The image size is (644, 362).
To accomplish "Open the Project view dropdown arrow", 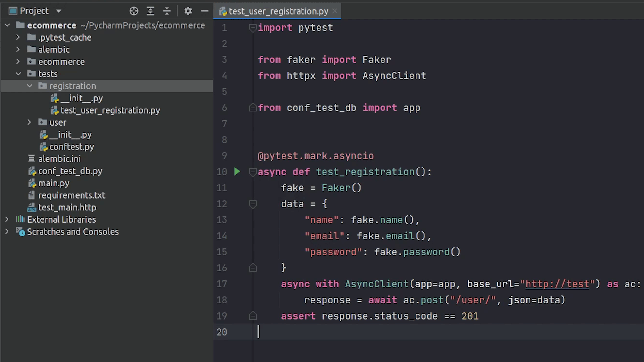I will point(59,11).
